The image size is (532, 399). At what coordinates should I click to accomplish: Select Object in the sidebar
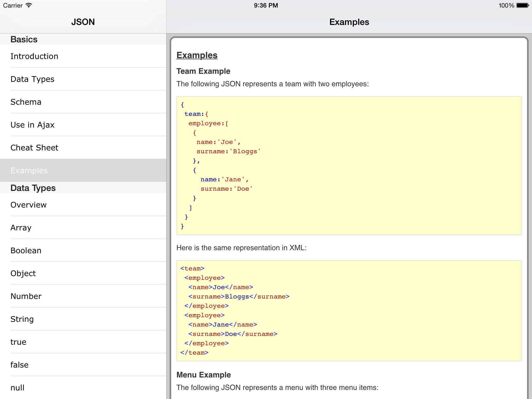coord(23,273)
